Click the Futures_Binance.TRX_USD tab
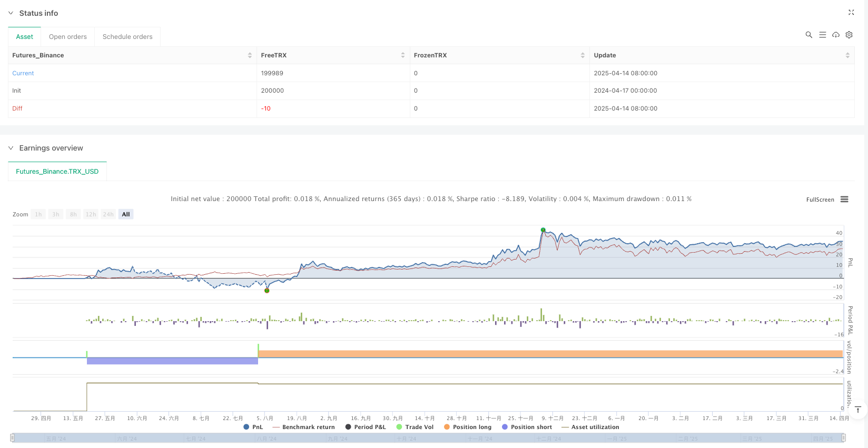Screen dimensions: 868x448 (x=57, y=172)
